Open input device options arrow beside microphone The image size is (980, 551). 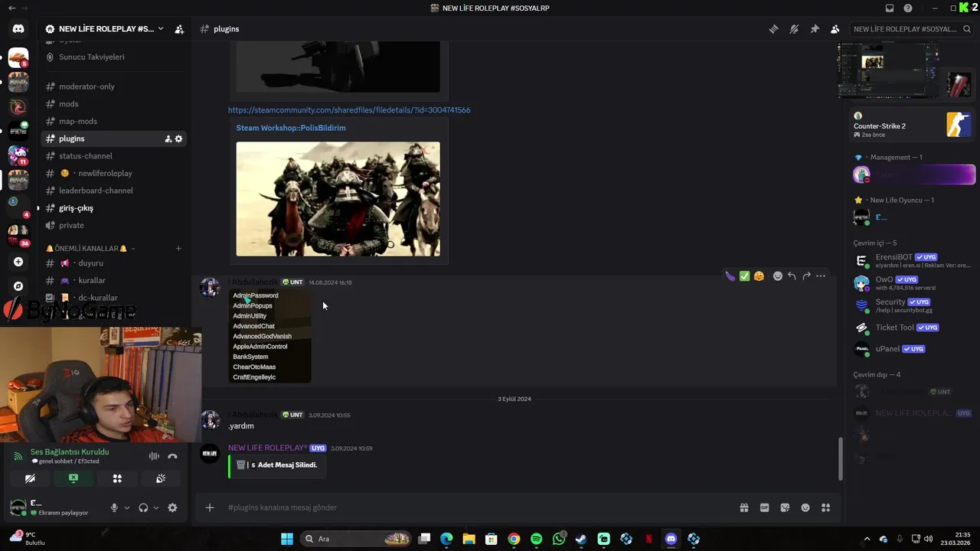tap(127, 507)
